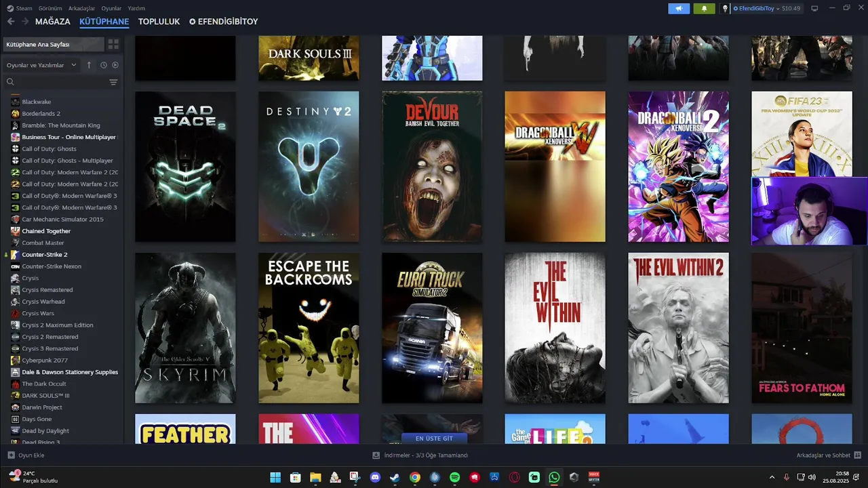Click the Kütüphane Ana Sayfası button

(53, 44)
